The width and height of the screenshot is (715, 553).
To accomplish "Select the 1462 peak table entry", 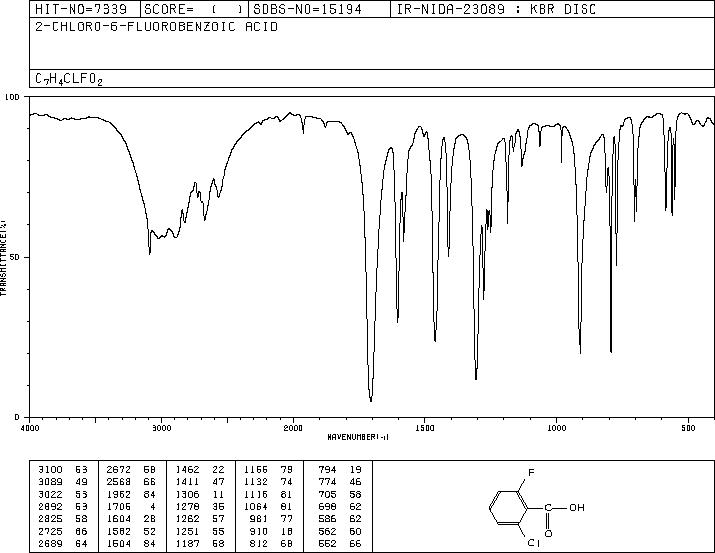I will 200,470.
